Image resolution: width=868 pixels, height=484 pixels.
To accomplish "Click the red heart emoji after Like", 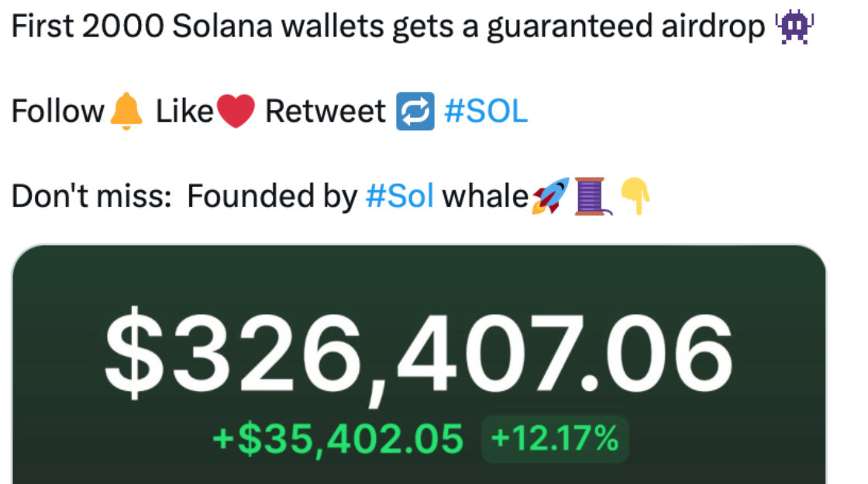I will [236, 111].
